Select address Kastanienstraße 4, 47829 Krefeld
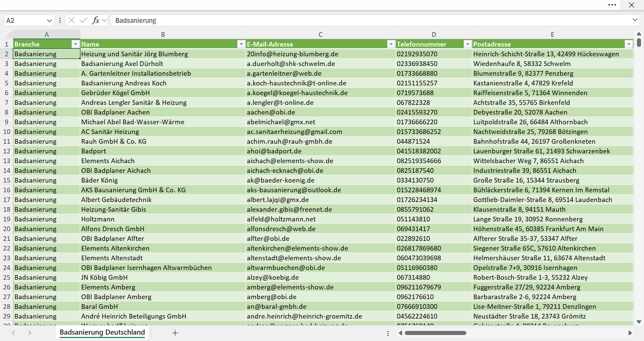The height and width of the screenshot is (341, 644). point(552,83)
